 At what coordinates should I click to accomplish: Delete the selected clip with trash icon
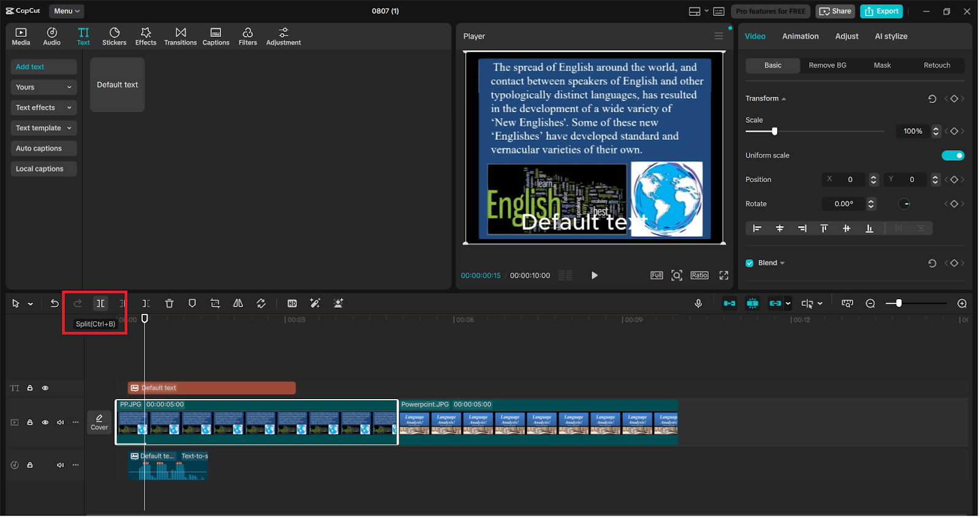point(170,303)
